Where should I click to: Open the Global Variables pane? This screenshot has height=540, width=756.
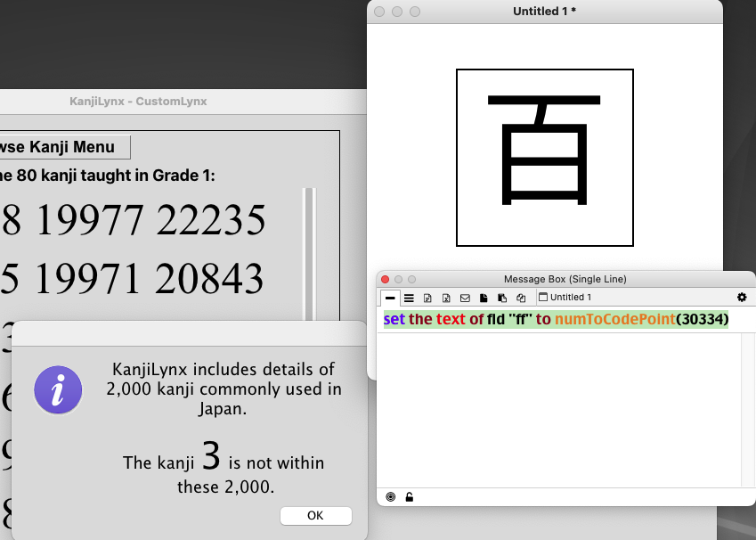[446, 298]
